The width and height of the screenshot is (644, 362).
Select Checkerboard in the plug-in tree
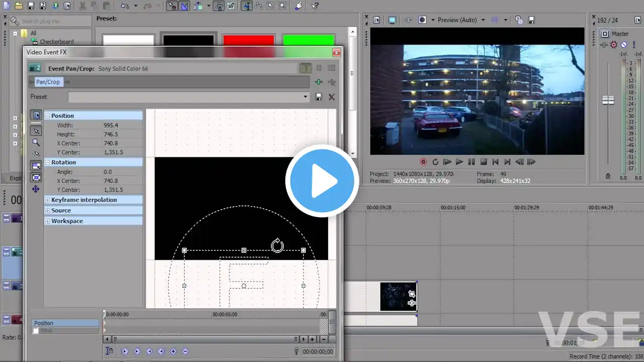point(57,42)
